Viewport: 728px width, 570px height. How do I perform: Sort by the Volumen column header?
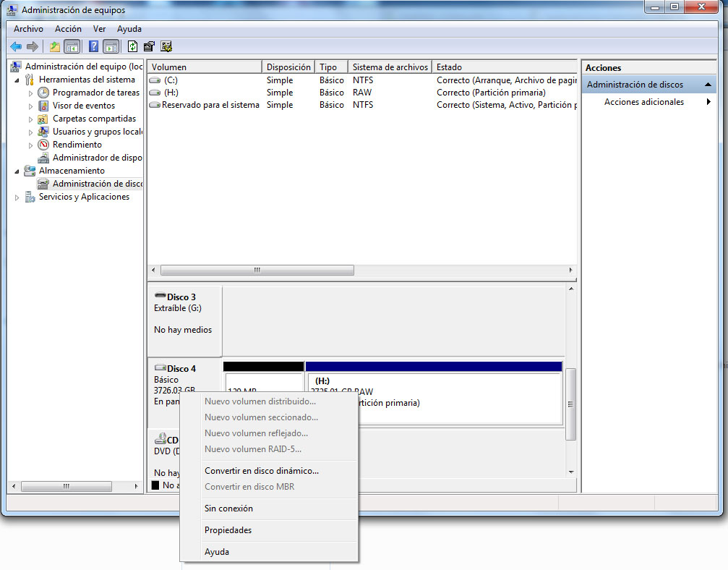(205, 67)
